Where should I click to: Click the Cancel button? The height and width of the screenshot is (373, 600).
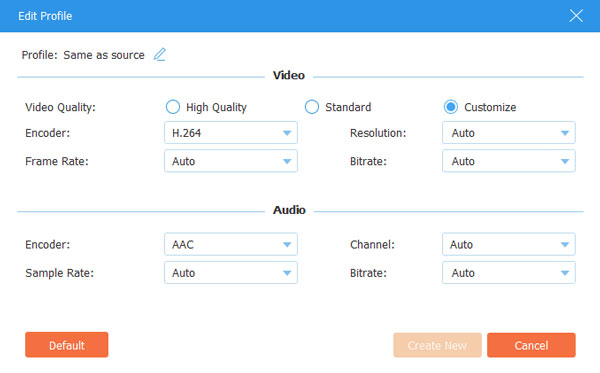531,345
